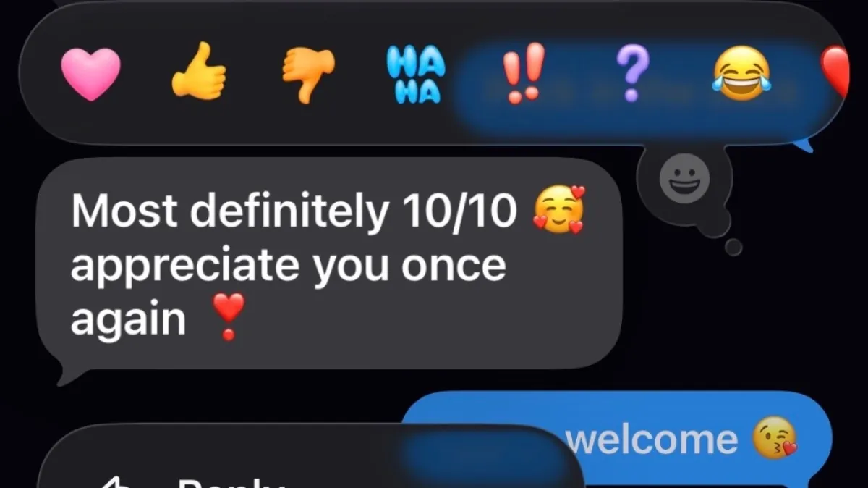Click the heart exclamation emoji after 'again'
Screen dimensions: 868x488
(x=229, y=316)
